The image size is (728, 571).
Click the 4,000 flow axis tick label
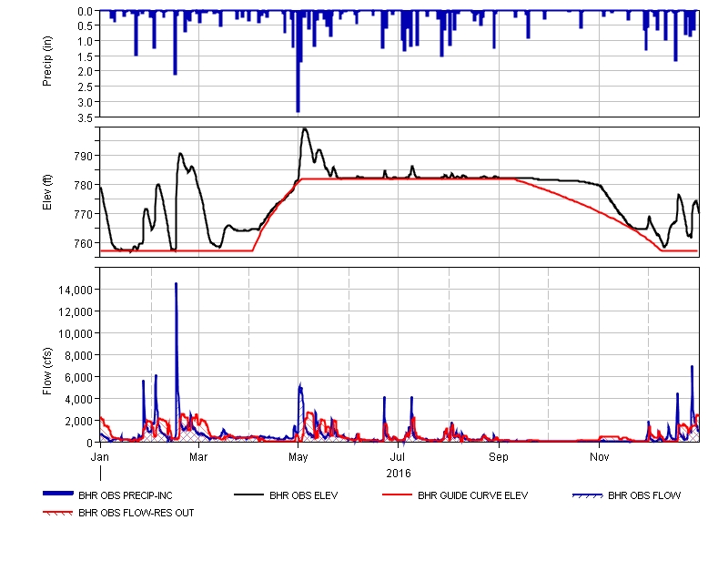tap(78, 400)
